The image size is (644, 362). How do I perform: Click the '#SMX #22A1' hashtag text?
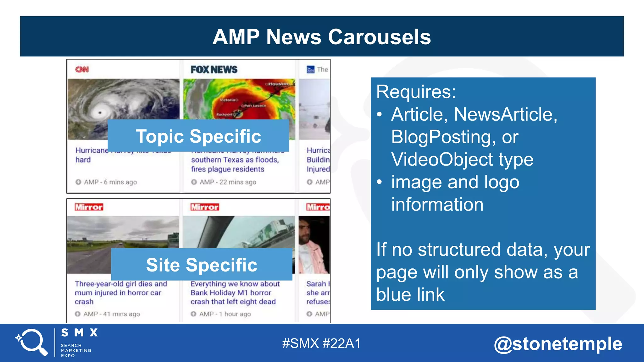(x=321, y=343)
